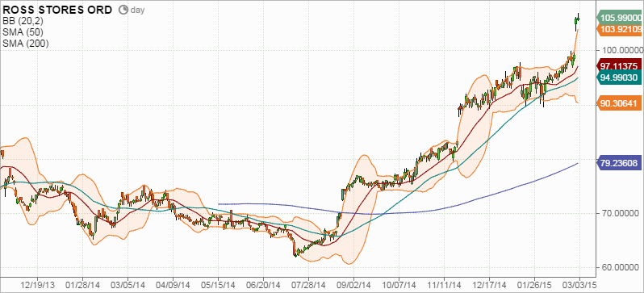The image size is (644, 293).
Task: Click the ROSS STORES ORD chart title
Action: click(x=57, y=10)
